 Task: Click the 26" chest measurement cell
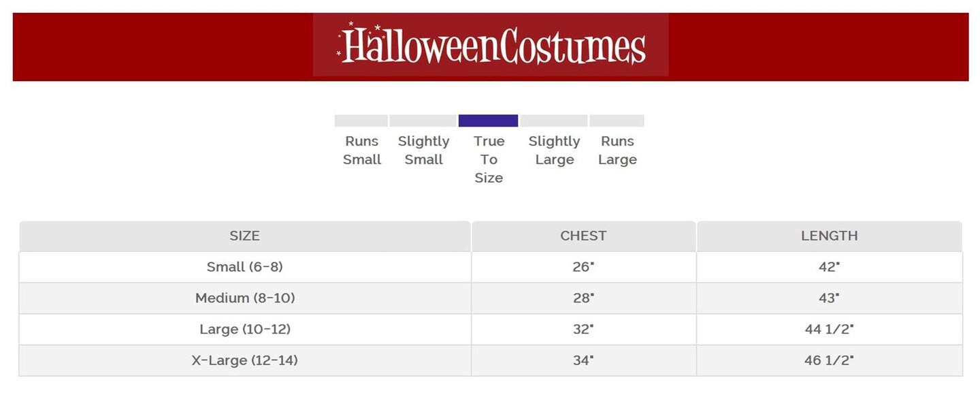point(583,267)
